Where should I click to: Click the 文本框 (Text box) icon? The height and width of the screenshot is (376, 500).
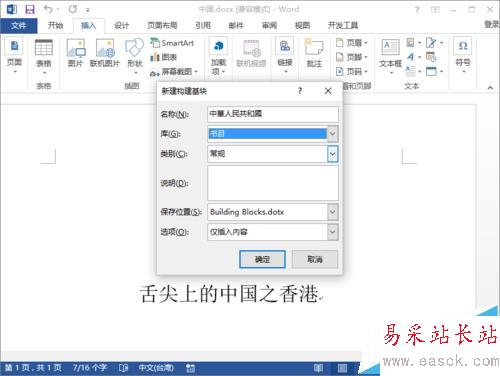click(x=390, y=56)
